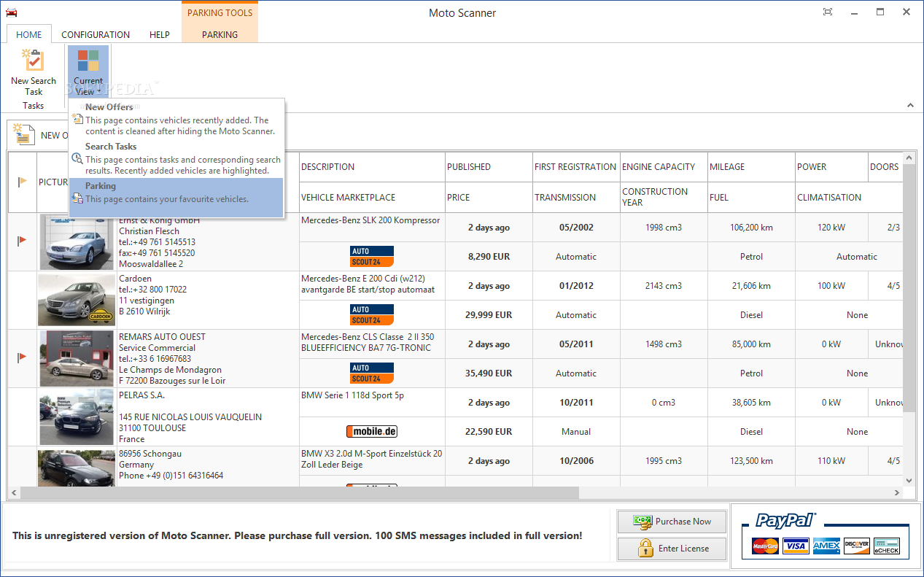Click the Enter License button

pos(672,549)
